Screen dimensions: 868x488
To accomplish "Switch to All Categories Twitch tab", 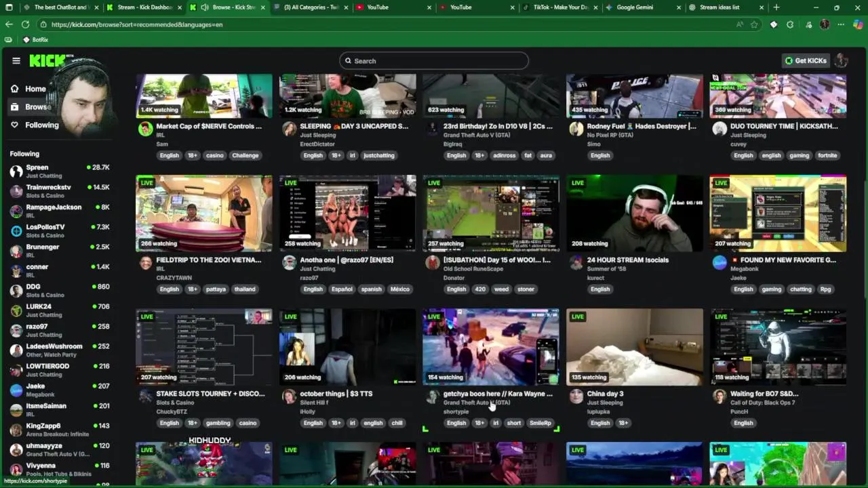I will (x=311, y=7).
